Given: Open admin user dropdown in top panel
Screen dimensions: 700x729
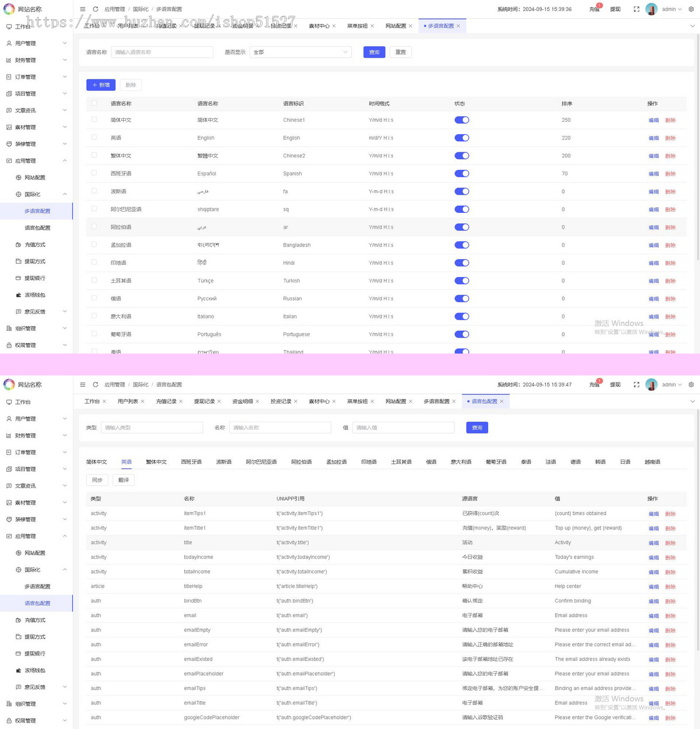Looking at the screenshot, I should (671, 9).
